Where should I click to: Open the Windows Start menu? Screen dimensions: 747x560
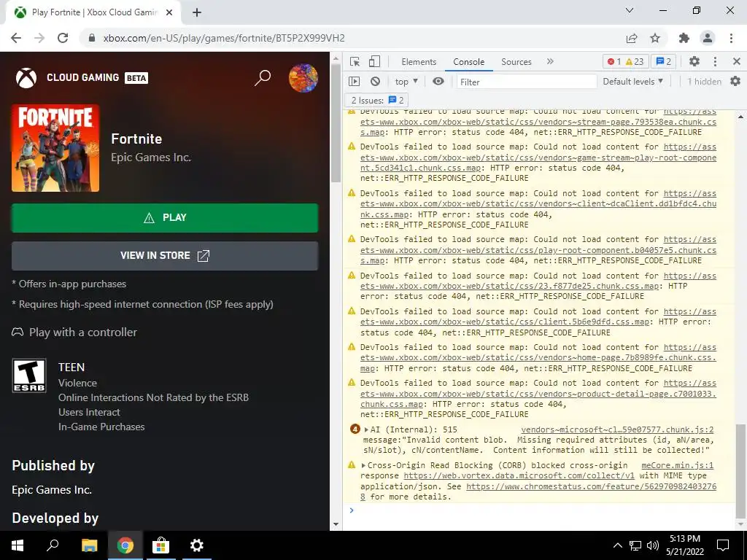click(x=18, y=545)
